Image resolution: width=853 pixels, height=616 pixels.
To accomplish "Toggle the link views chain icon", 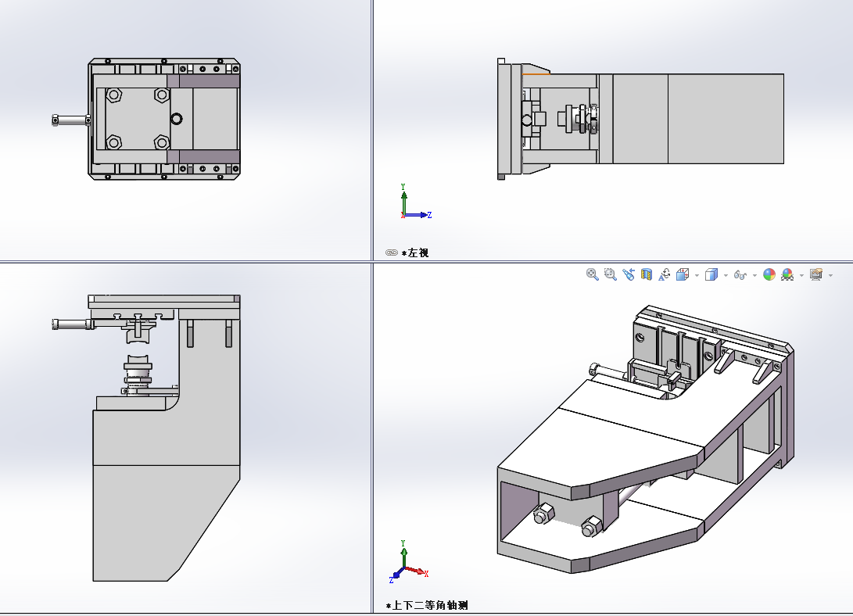I will coord(392,252).
